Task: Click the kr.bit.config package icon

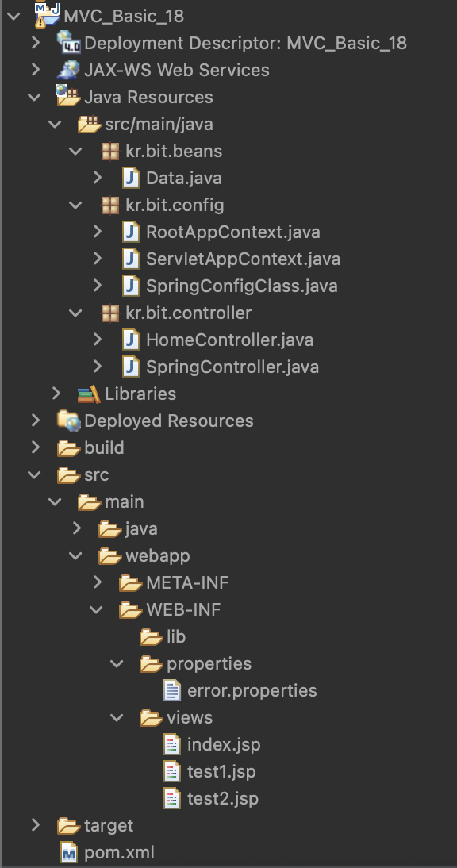Action: pos(110,205)
